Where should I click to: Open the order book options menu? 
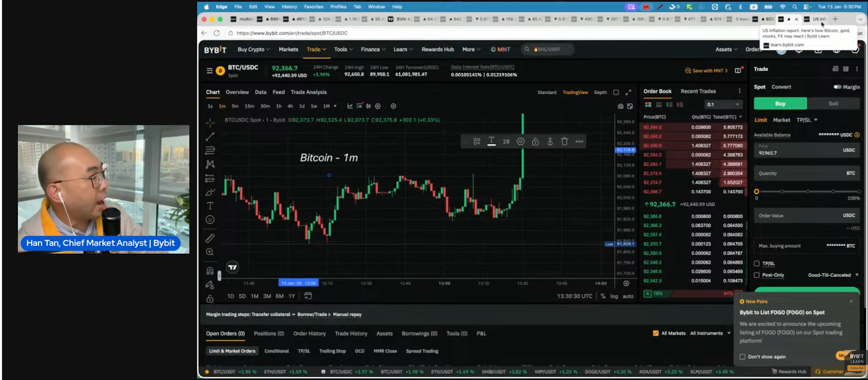[x=739, y=91]
